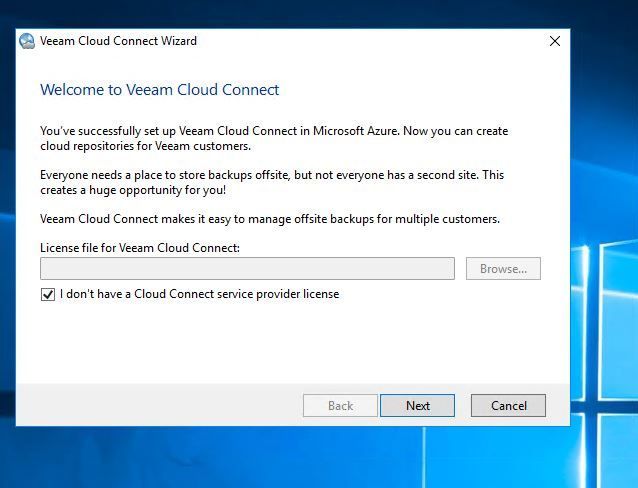This screenshot has height=488, width=638.
Task: Go to the Next wizard step
Action: [x=417, y=406]
